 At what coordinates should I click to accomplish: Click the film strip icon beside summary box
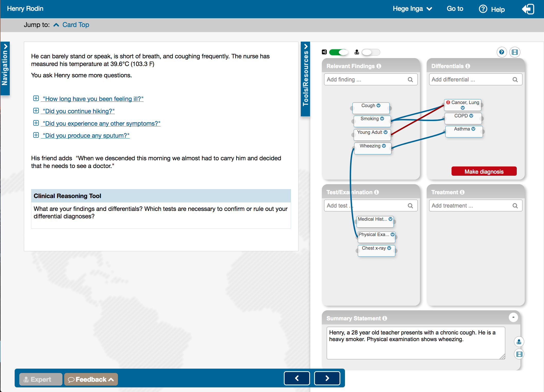coord(519,354)
